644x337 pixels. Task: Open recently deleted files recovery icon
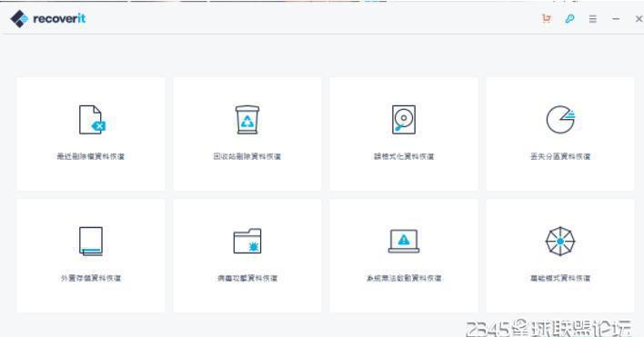click(92, 120)
